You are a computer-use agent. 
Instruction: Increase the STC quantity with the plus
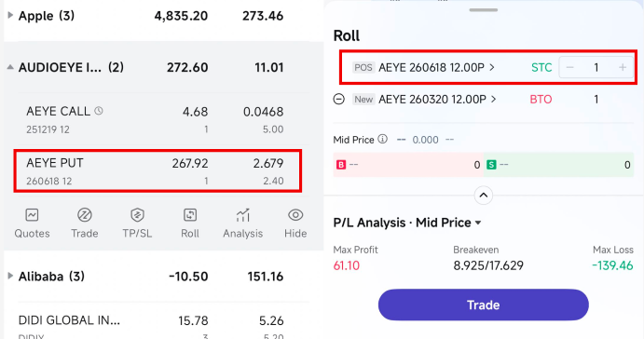pyautogui.click(x=623, y=67)
